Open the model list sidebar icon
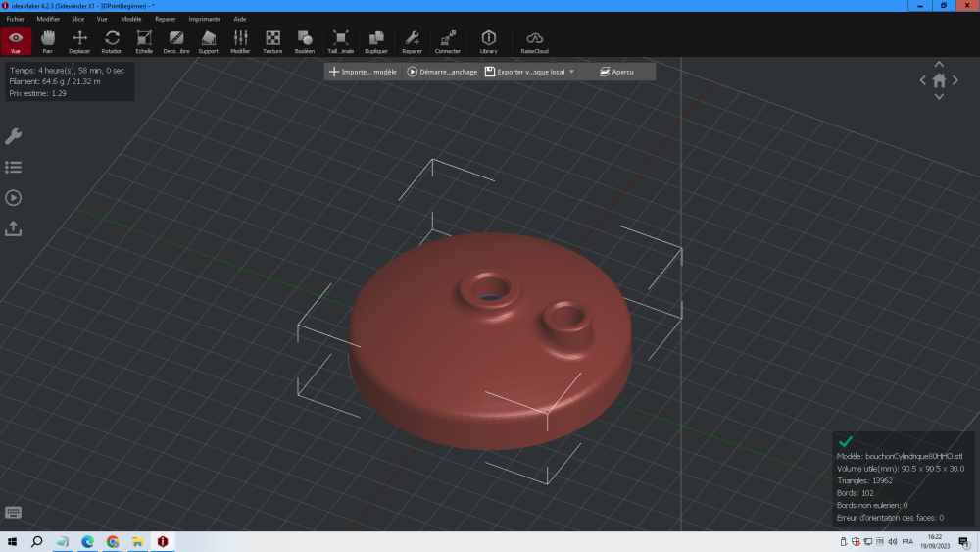The width and height of the screenshot is (980, 552). (x=13, y=167)
